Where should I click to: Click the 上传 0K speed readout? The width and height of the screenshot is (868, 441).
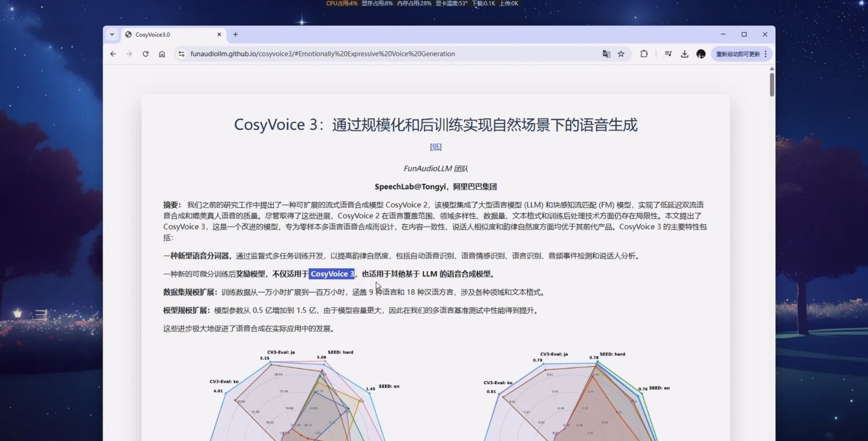click(509, 3)
